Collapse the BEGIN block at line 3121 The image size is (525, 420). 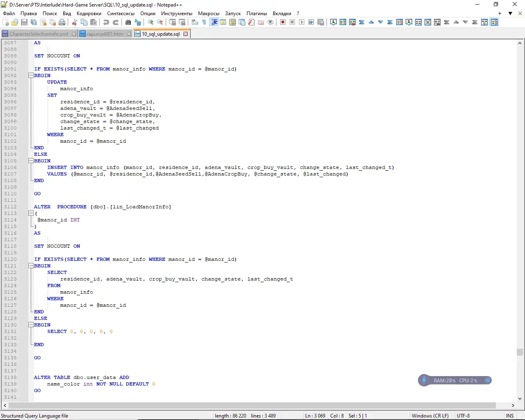[x=31, y=266]
